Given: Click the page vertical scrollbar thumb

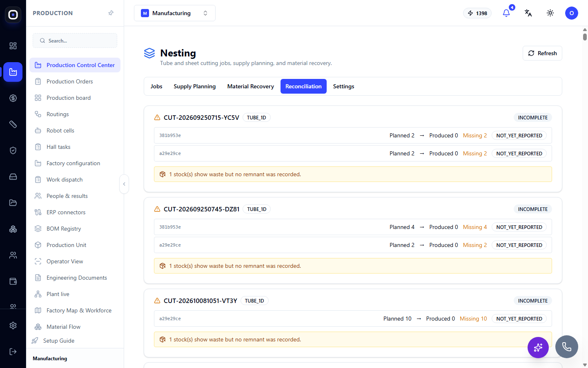Looking at the screenshot, I should [x=585, y=36].
